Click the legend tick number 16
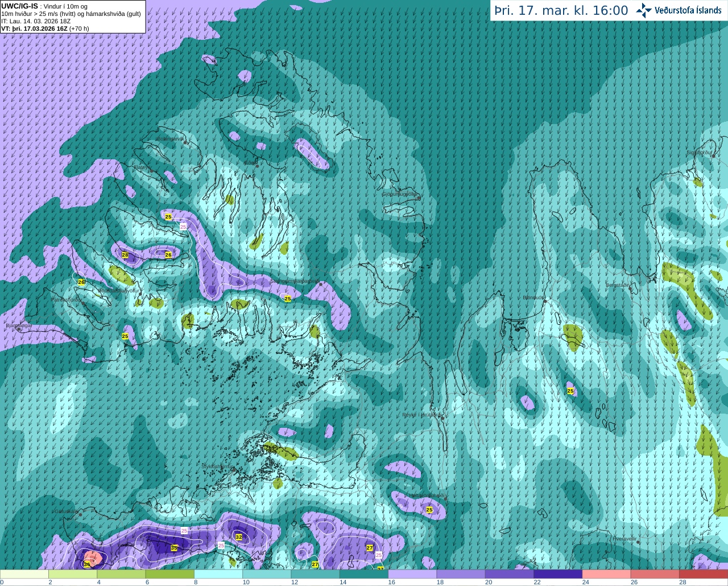Image resolution: width=728 pixels, height=586 pixels. pyautogui.click(x=391, y=582)
